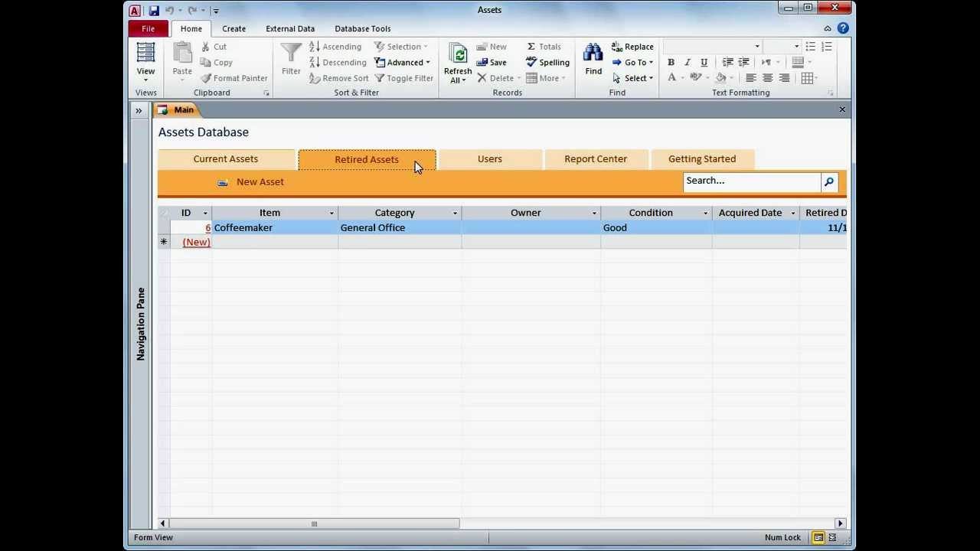Open the Clipboard group dialog launcher
This screenshot has height=551, width=980.
coord(266,93)
